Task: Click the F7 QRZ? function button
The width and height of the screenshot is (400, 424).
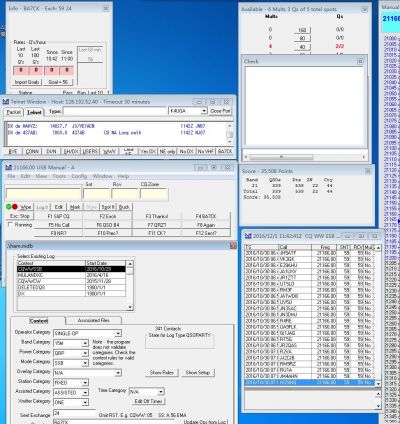Action: pos(157,225)
